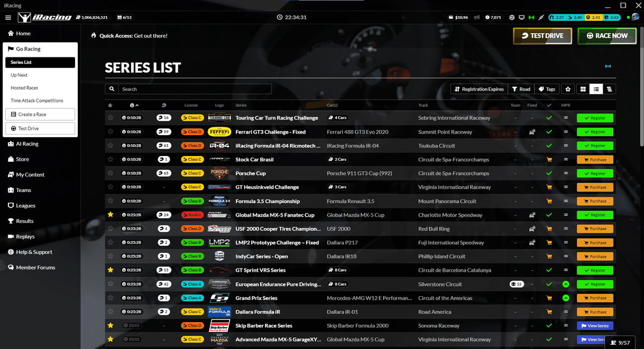644x349 pixels.
Task: Switch to grid view layout
Action: tap(582, 89)
